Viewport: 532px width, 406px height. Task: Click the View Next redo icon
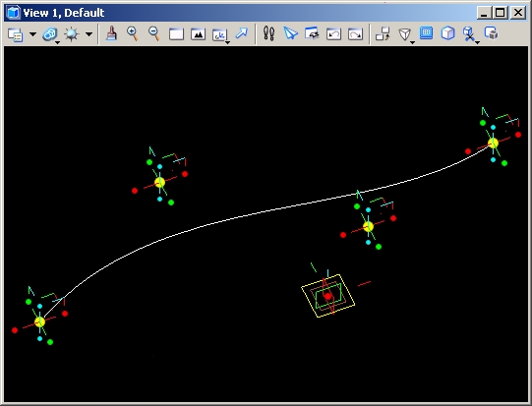[x=355, y=34]
